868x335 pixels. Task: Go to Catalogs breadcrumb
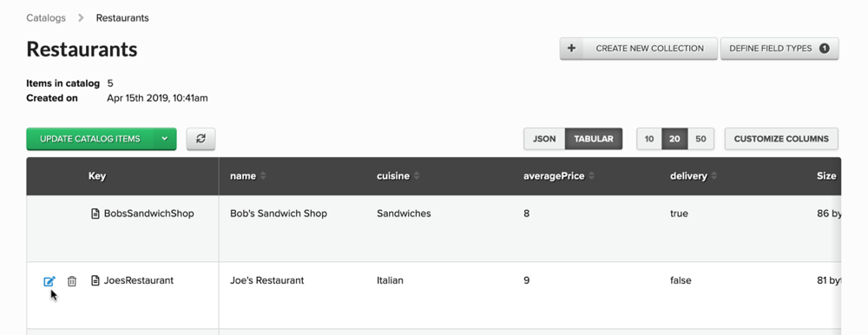(46, 17)
